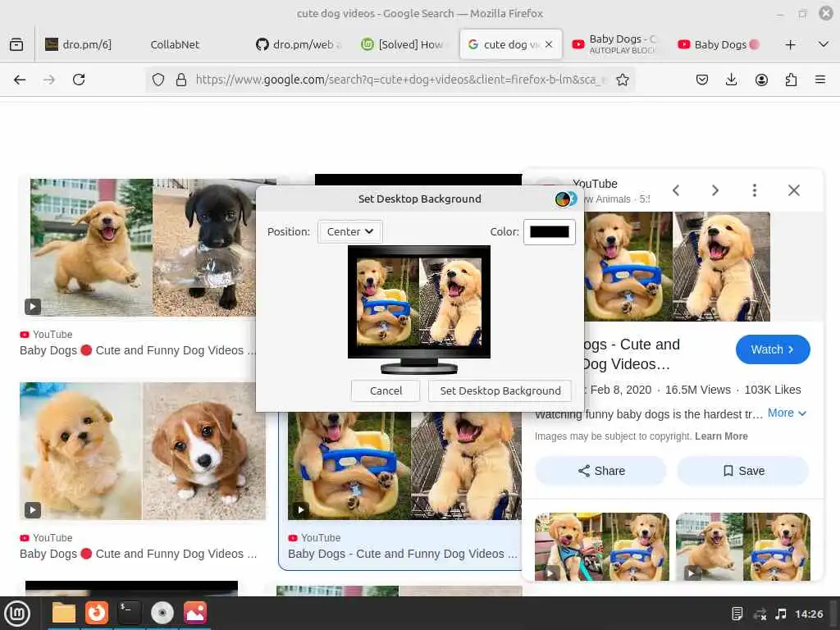Click the site security padlock icon
The image size is (840, 630).
point(181,80)
